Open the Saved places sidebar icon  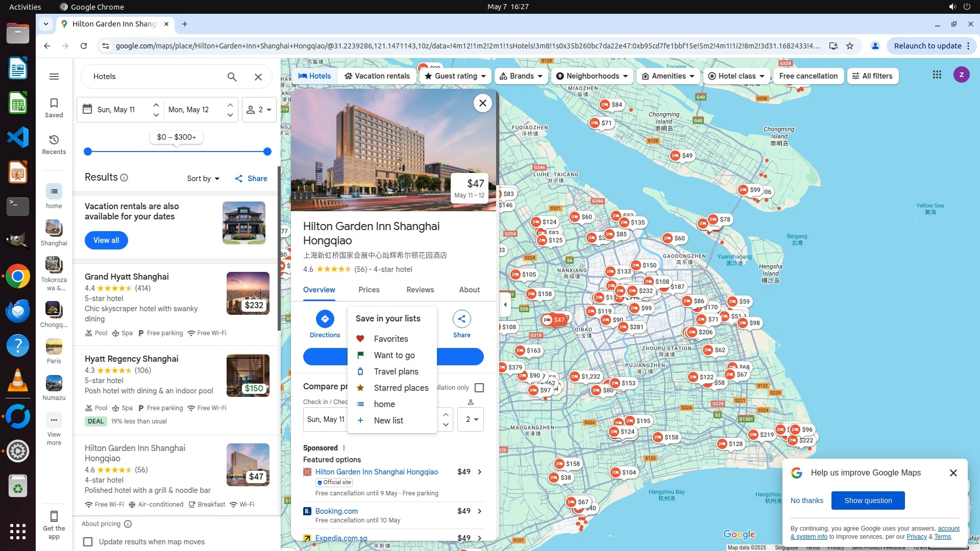54,107
